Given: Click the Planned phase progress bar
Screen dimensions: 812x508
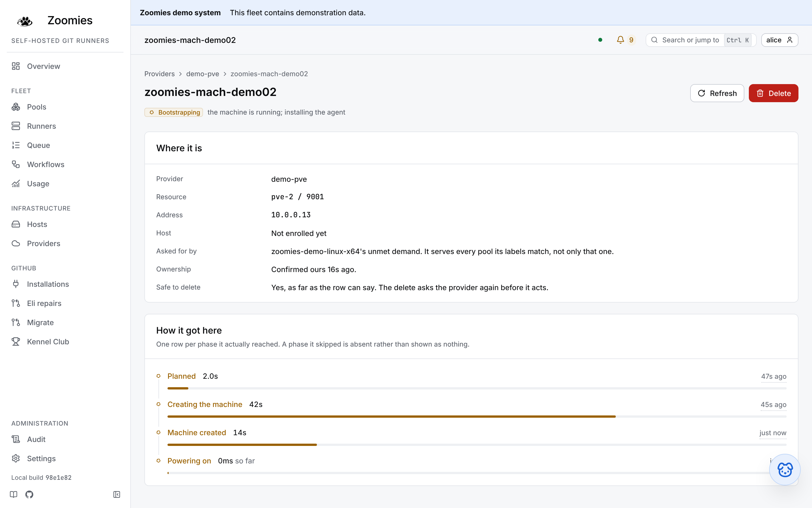Looking at the screenshot, I should [x=477, y=388].
